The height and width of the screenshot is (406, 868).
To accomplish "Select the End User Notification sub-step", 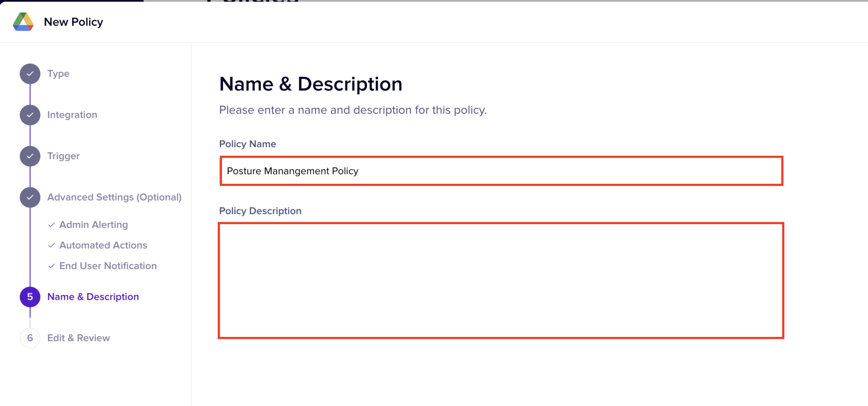I will [x=108, y=266].
